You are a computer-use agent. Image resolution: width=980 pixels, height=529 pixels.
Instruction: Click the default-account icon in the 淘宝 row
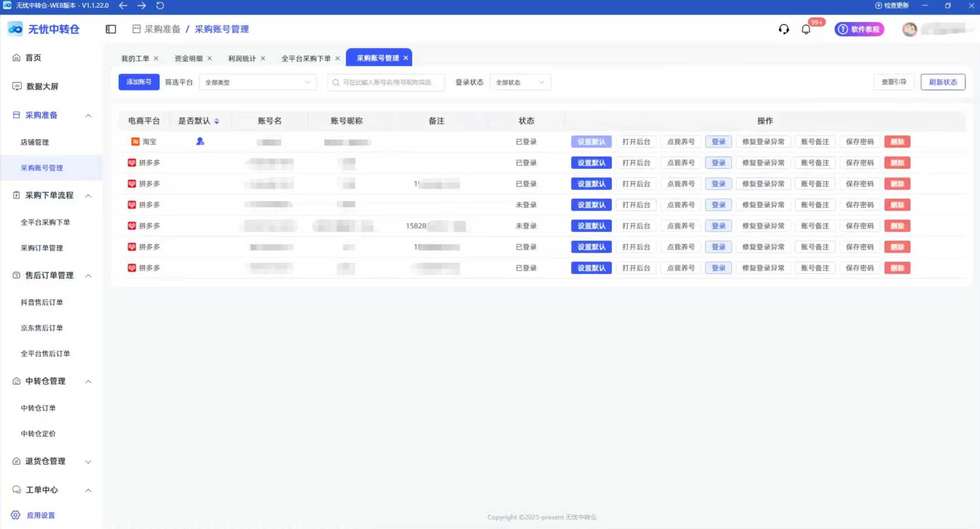tap(200, 141)
